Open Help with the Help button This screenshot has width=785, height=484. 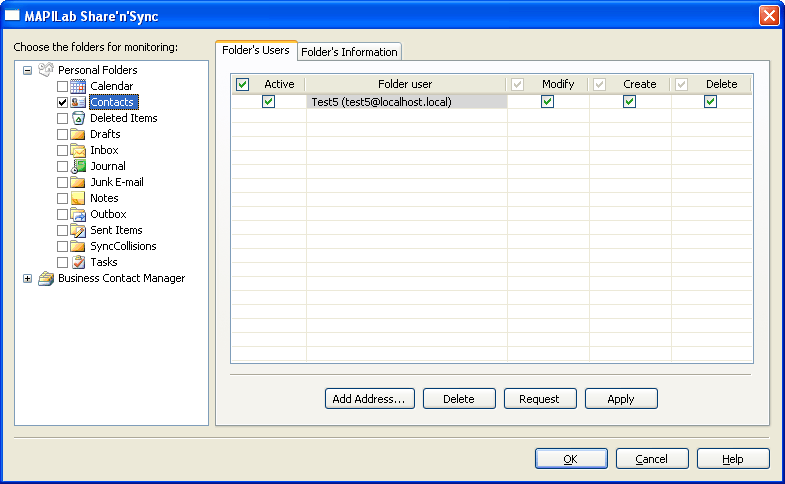(x=733, y=459)
